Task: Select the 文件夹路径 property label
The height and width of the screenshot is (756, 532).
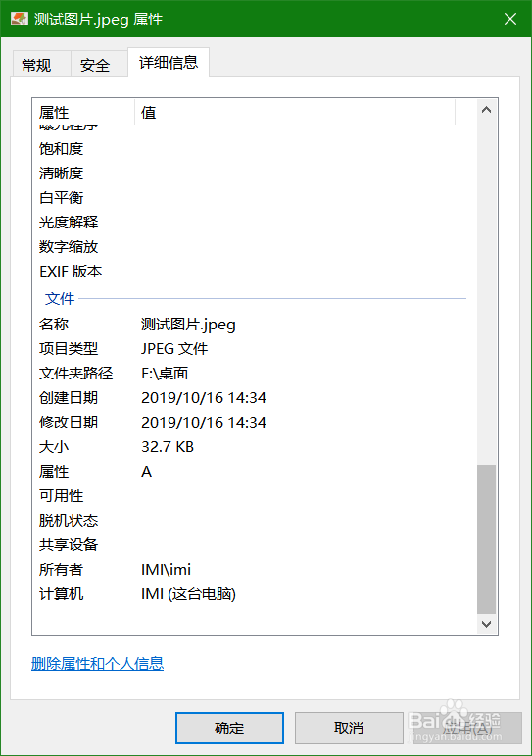Action: click(x=75, y=374)
